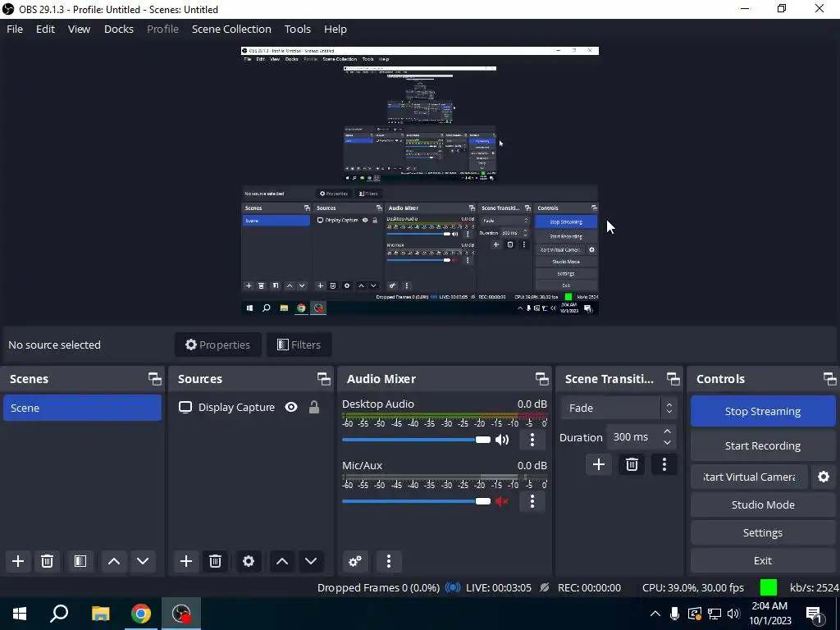
Task: Open the Fade transition dropdown
Action: [x=619, y=409]
